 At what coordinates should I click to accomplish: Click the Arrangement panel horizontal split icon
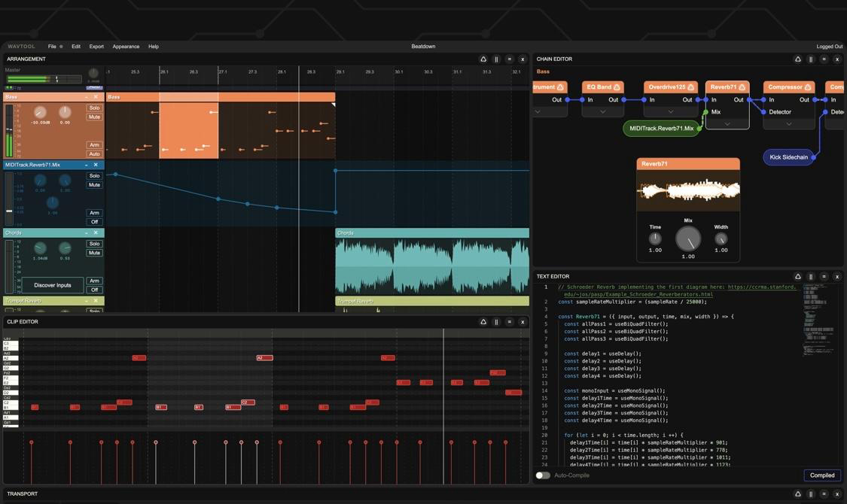(x=510, y=59)
